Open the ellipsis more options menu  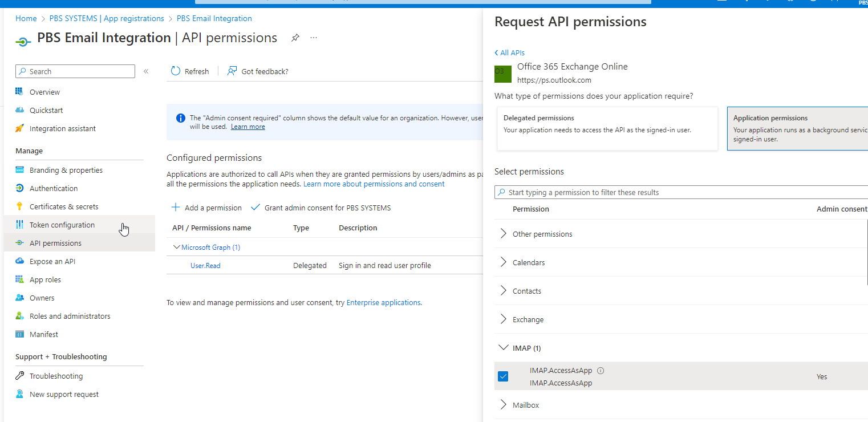point(314,38)
